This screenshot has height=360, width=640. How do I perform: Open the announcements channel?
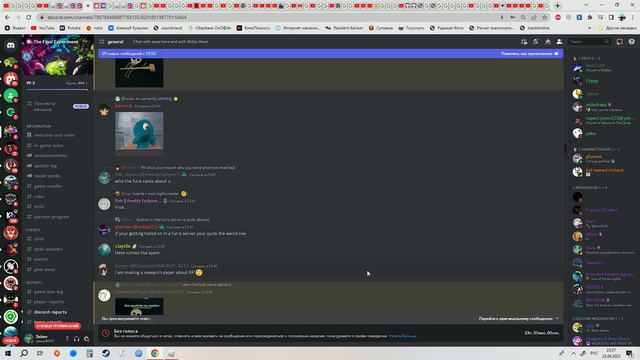point(50,156)
